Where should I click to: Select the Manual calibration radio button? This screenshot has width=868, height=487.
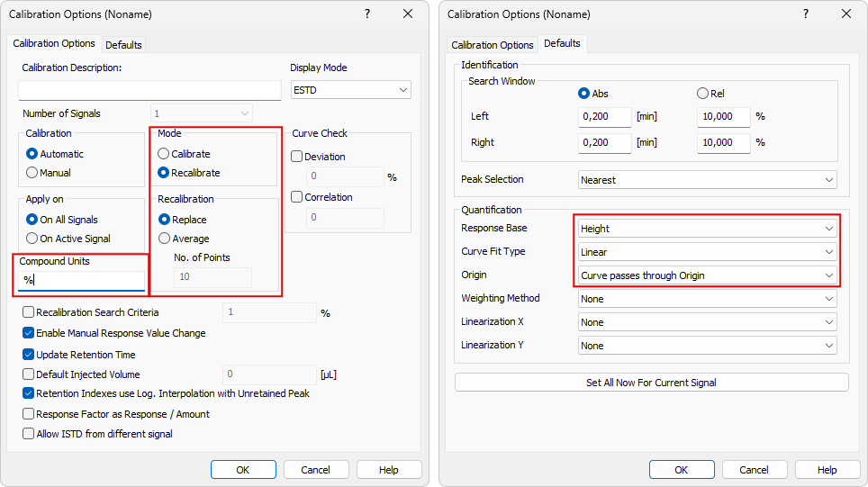[32, 173]
